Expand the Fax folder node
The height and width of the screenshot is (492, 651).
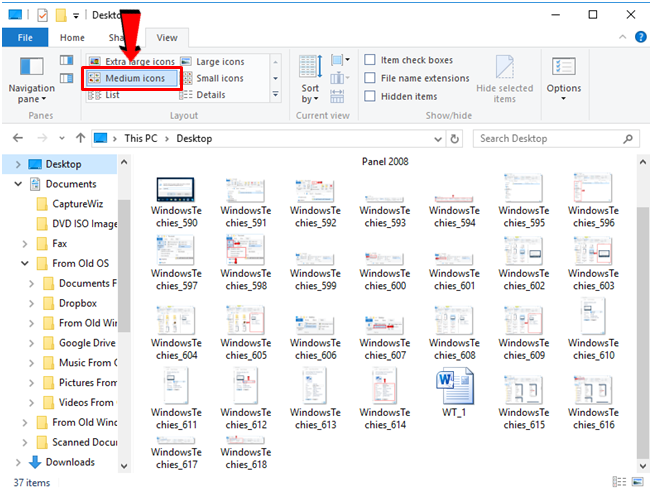click(x=24, y=244)
